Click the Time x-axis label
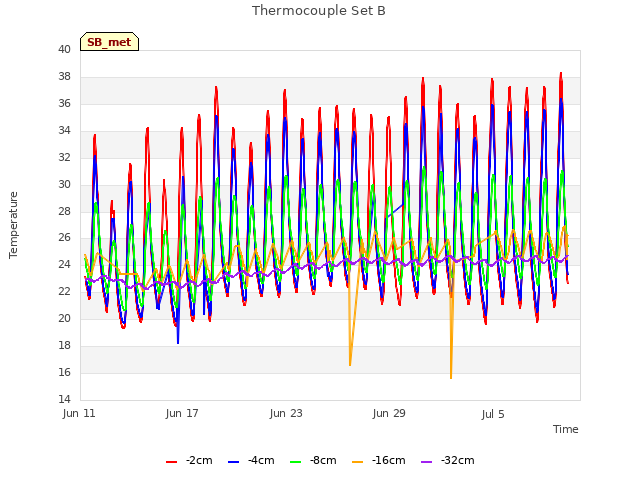This screenshot has height=480, width=640. pyautogui.click(x=566, y=429)
